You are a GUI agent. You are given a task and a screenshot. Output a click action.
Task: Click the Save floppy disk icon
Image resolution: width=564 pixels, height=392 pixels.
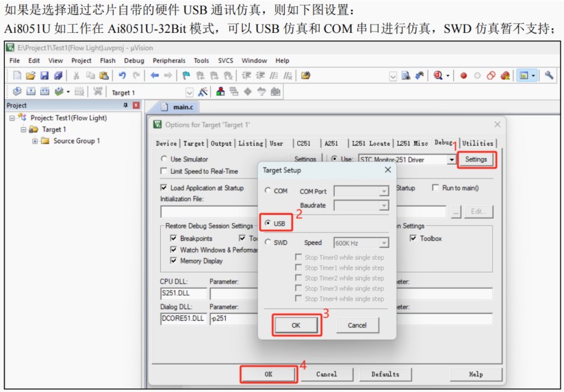pos(44,75)
